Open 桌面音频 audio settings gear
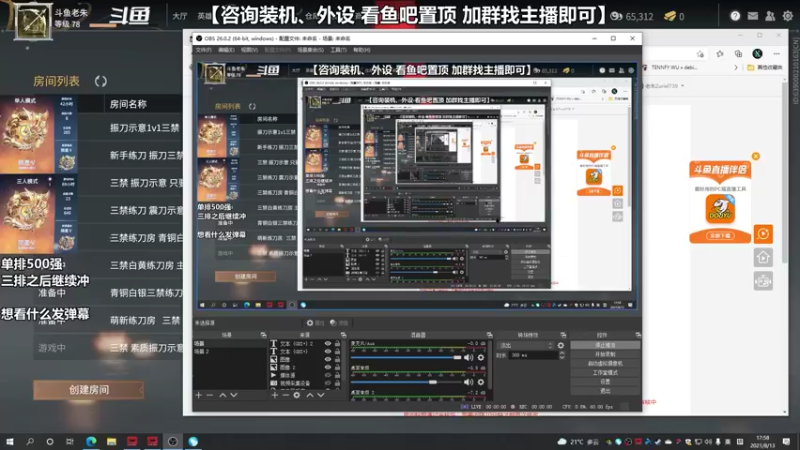 [481, 382]
